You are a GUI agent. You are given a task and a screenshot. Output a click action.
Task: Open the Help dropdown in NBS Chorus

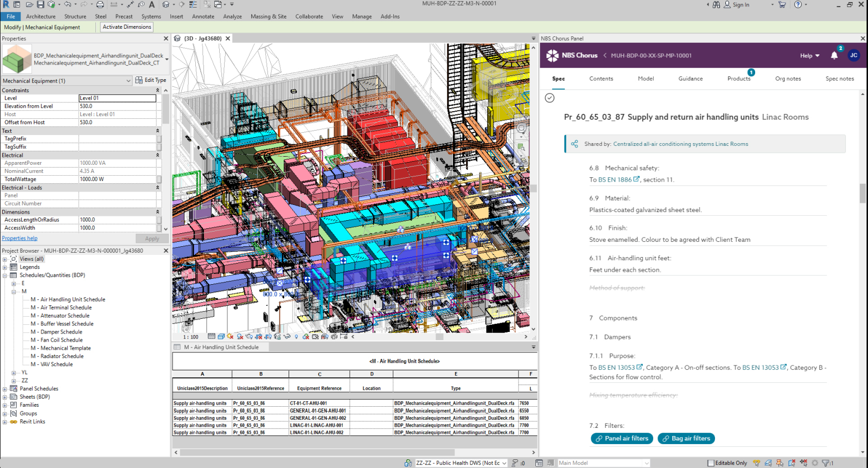809,56
